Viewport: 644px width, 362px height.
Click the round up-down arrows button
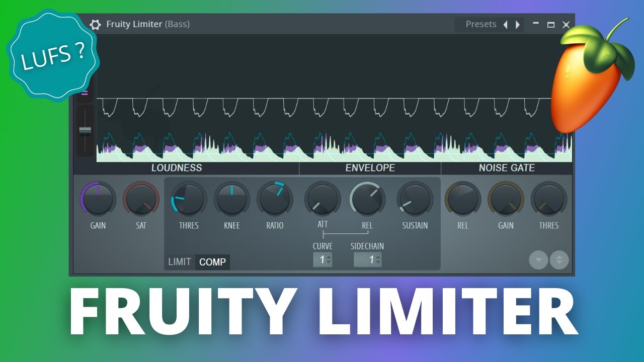[559, 260]
